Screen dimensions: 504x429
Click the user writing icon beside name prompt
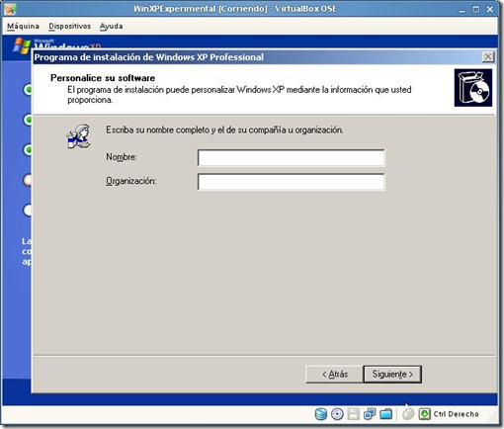[x=78, y=136]
